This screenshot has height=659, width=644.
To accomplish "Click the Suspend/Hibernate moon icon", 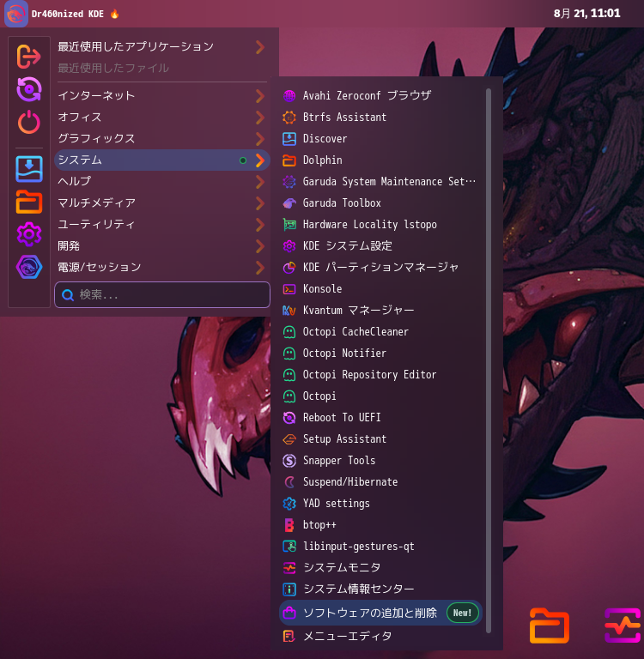I will tap(289, 482).
